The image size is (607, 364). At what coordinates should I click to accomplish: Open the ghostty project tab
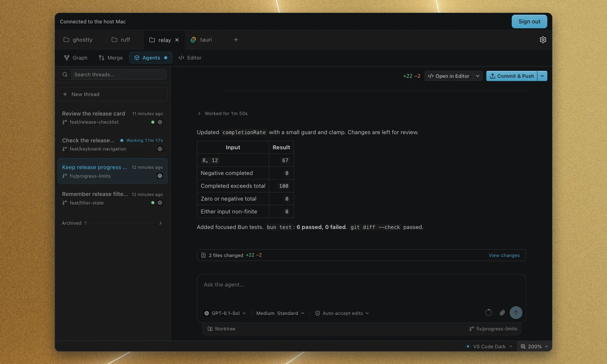pyautogui.click(x=78, y=40)
